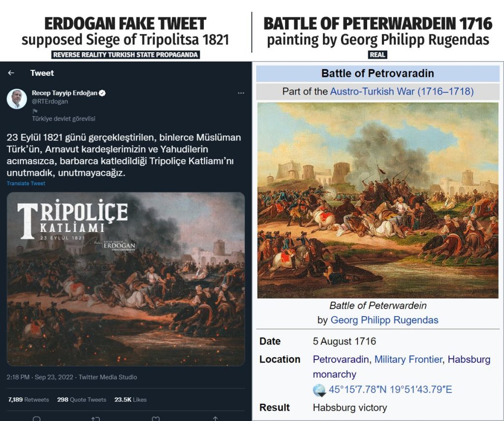Click the government official flag icon
This screenshot has width=504, height=421.
[x=35, y=111]
